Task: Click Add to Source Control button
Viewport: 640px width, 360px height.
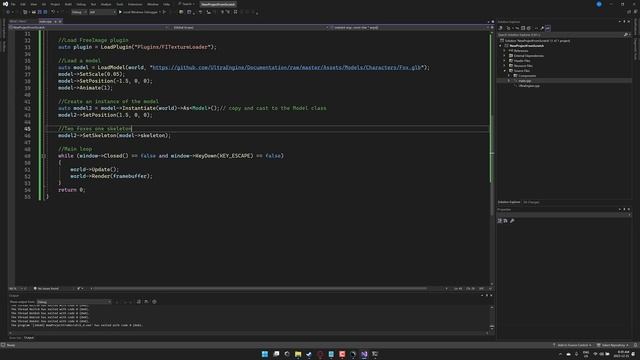Action: (x=572, y=345)
